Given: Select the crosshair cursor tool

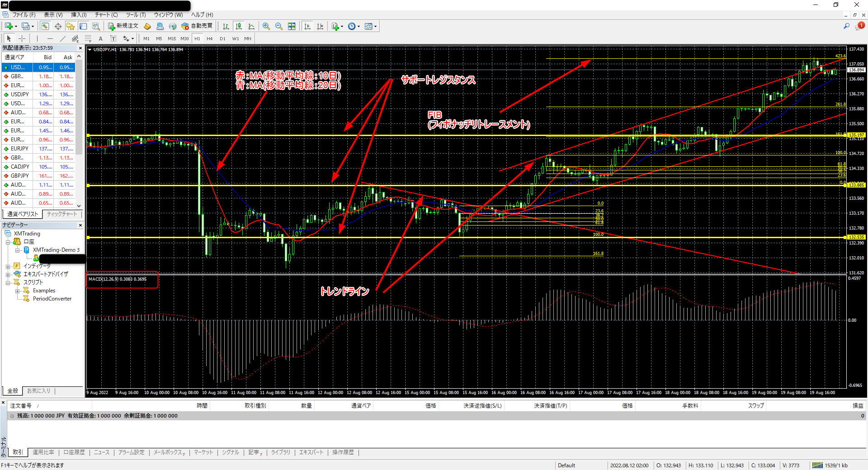Looking at the screenshot, I should tap(22, 38).
